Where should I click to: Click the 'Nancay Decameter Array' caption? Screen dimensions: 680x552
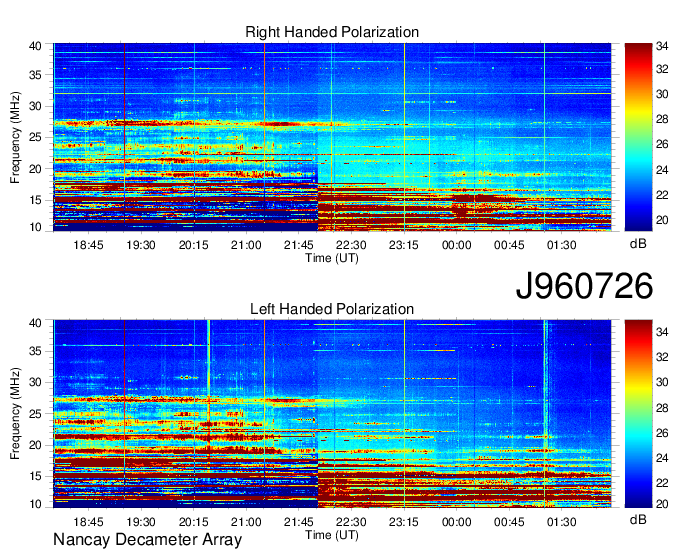point(147,540)
